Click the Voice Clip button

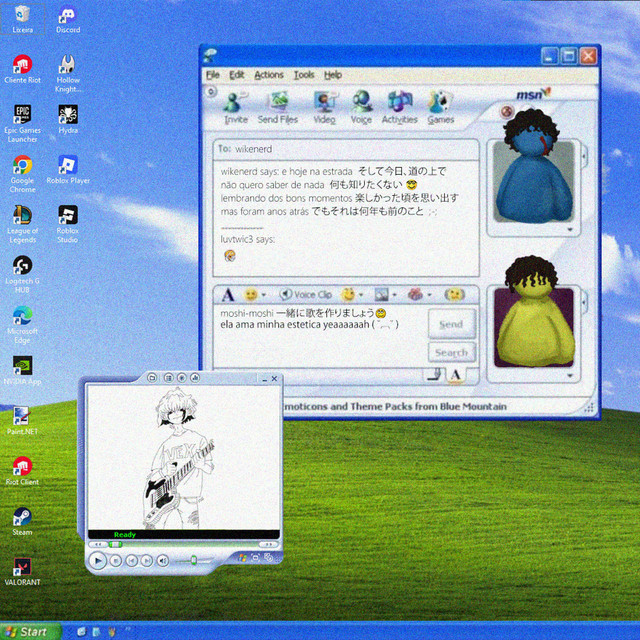pyautogui.click(x=306, y=295)
